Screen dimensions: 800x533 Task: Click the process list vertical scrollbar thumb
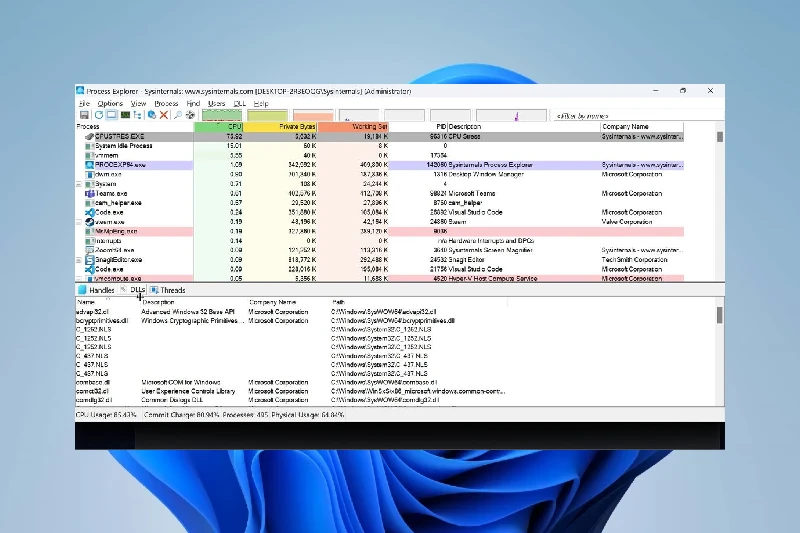(720, 137)
